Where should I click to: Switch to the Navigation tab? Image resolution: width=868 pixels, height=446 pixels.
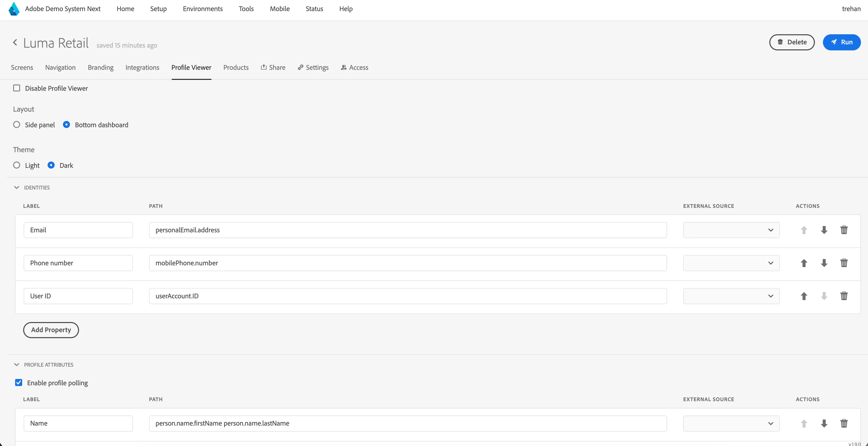point(60,68)
